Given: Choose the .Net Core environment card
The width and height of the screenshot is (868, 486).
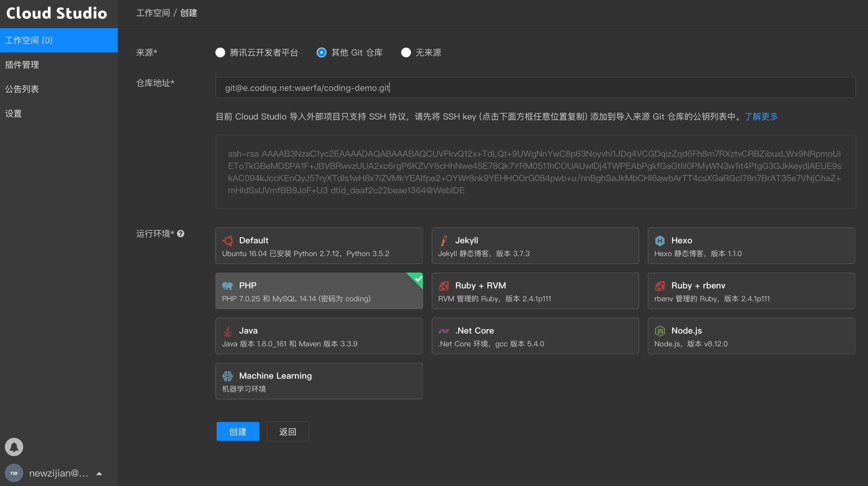Looking at the screenshot, I should click(x=535, y=336).
